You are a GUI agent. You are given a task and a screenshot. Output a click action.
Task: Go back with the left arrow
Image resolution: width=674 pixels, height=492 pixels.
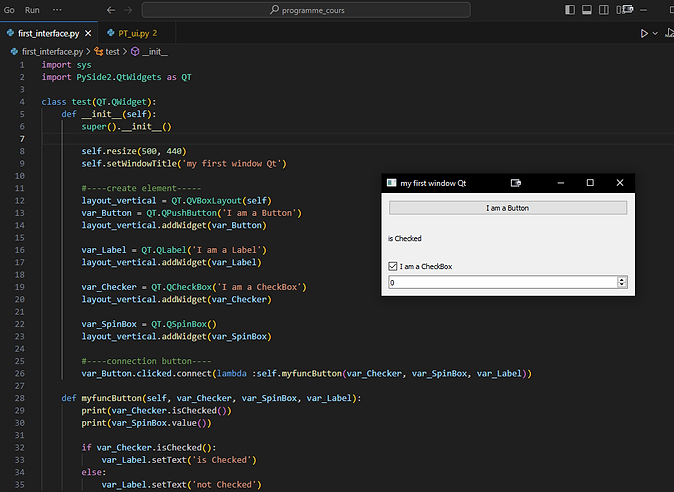pos(111,10)
